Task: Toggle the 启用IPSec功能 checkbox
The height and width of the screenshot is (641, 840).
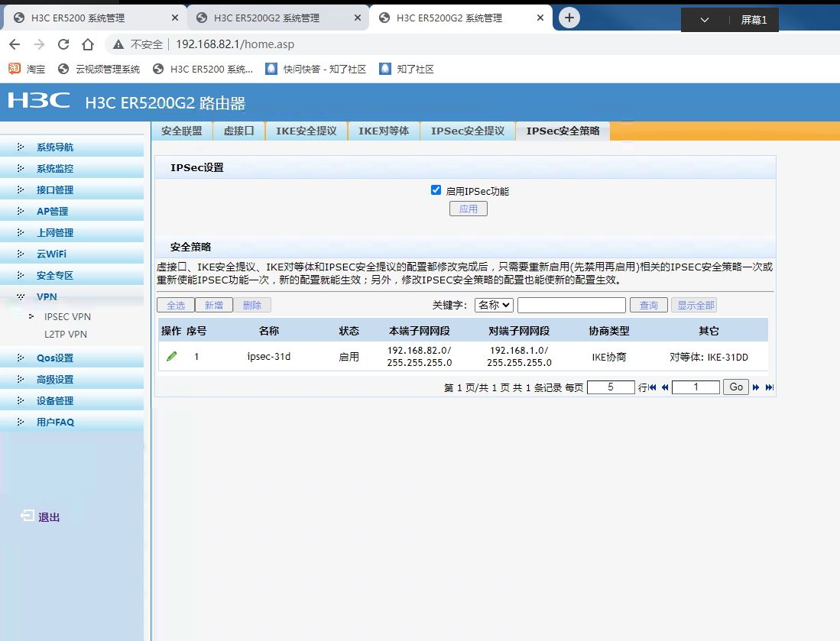Action: tap(436, 190)
